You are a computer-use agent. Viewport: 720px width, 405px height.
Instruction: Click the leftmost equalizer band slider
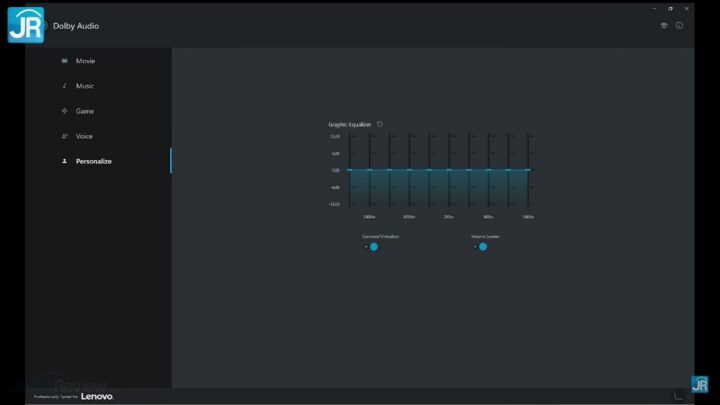tap(349, 170)
